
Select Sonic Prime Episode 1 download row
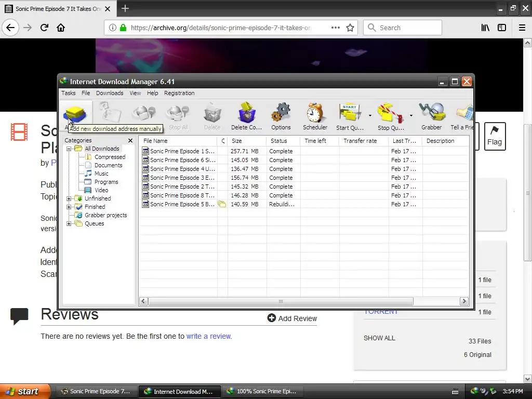point(303,151)
